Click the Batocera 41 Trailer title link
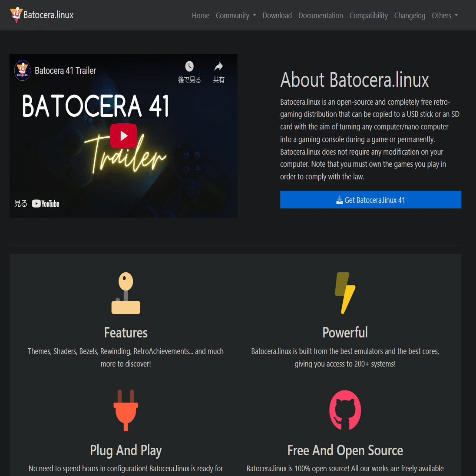Screen dimensions: 476x476 tap(66, 70)
